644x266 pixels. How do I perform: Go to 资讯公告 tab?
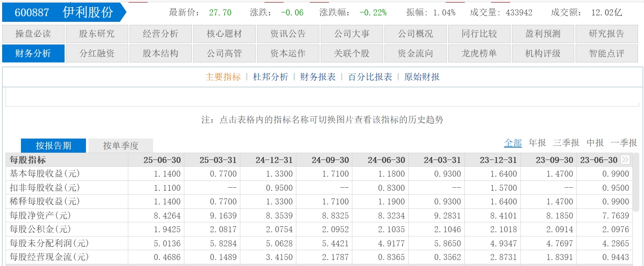[288, 34]
